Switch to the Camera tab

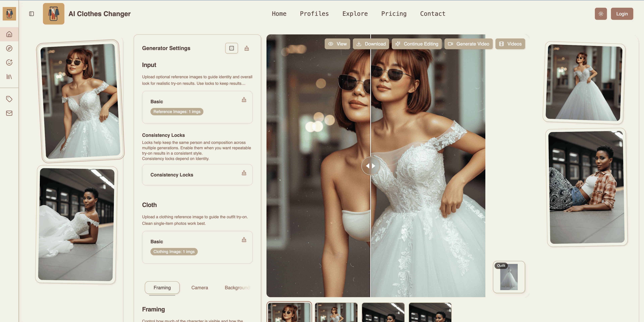[200, 287]
